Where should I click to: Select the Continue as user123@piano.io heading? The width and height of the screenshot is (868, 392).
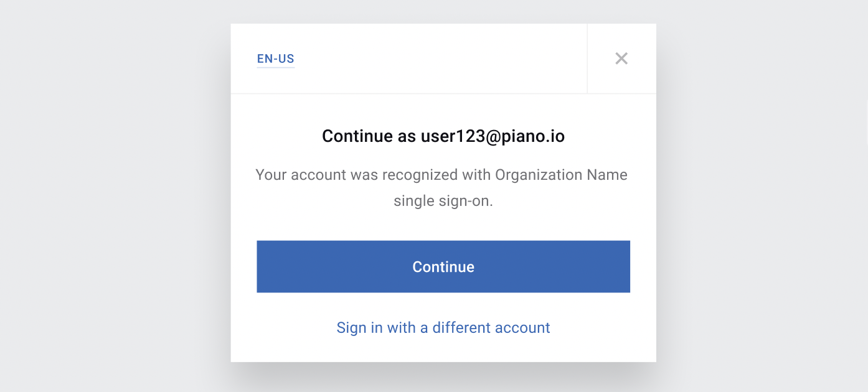pos(443,136)
